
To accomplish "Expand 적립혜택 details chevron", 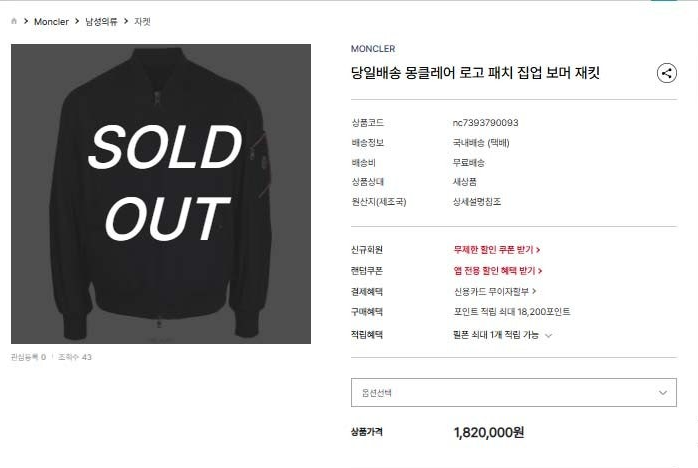I will click(x=548, y=335).
